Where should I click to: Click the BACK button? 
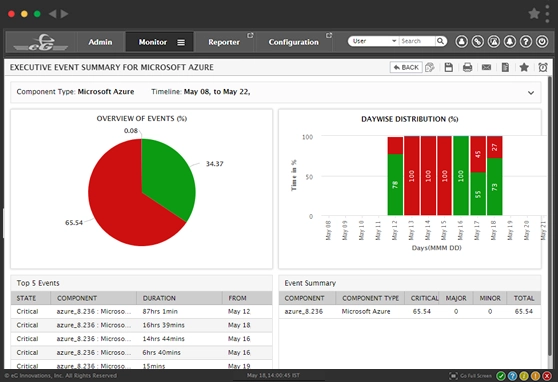(406, 67)
